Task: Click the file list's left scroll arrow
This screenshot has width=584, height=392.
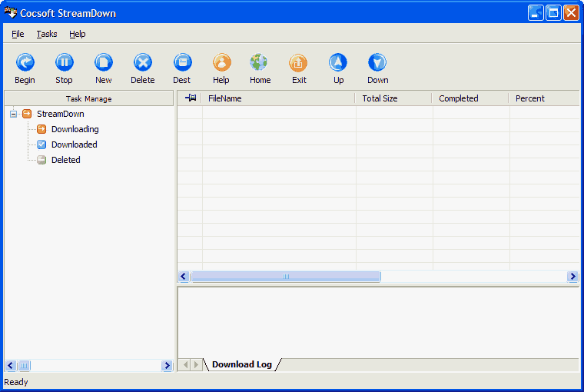Action: click(183, 277)
